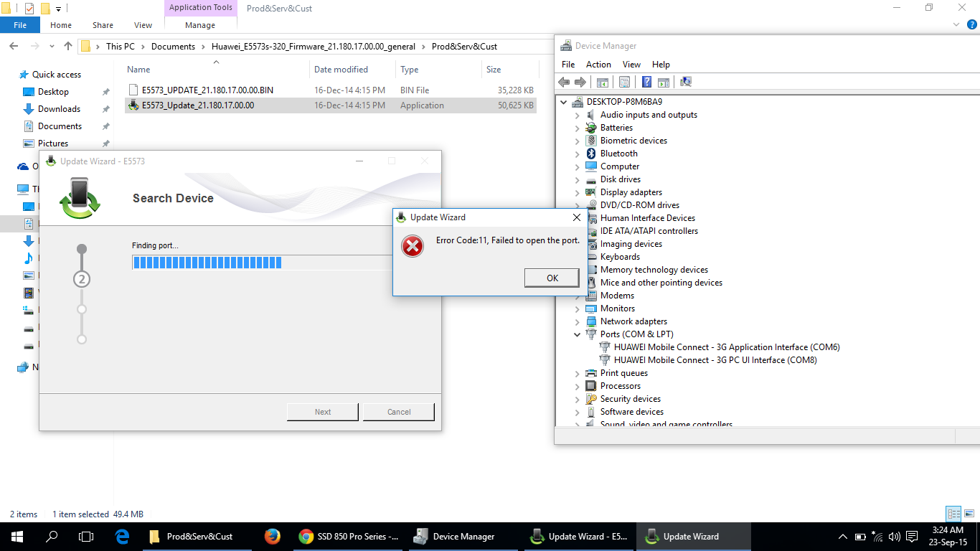Expand the Network adapters category
The width and height of the screenshot is (980, 551).
pos(577,321)
